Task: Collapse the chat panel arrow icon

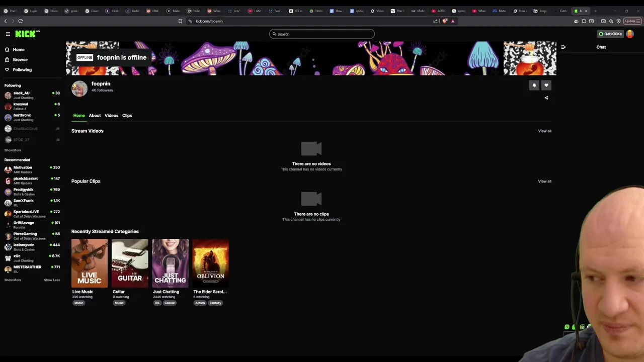Action: coord(563,47)
